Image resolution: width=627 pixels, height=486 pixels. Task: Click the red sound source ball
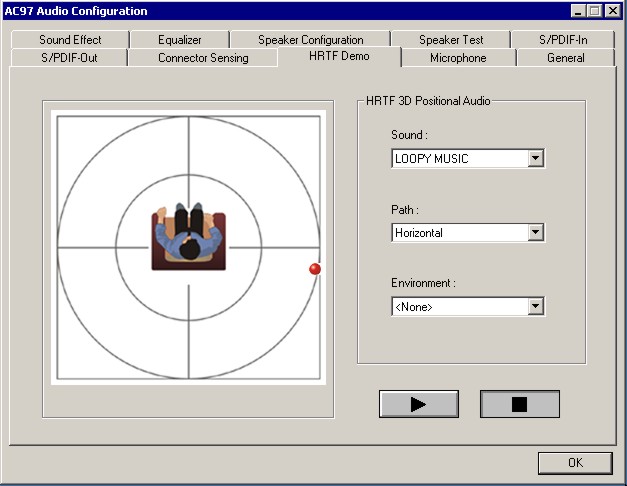tap(315, 269)
